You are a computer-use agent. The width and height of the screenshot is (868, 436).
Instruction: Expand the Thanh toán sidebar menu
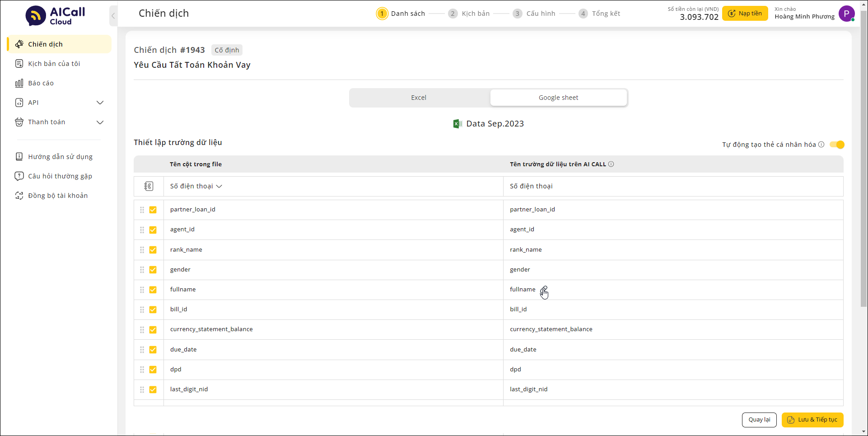point(100,122)
